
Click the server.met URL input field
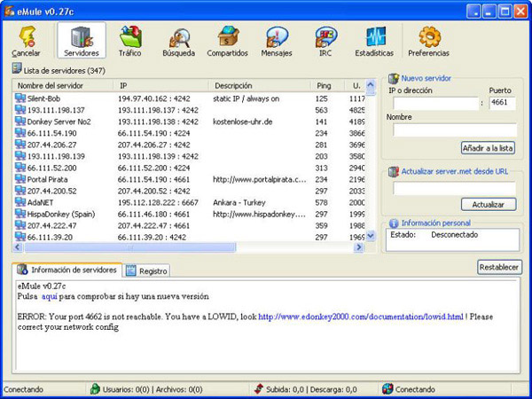coord(454,189)
